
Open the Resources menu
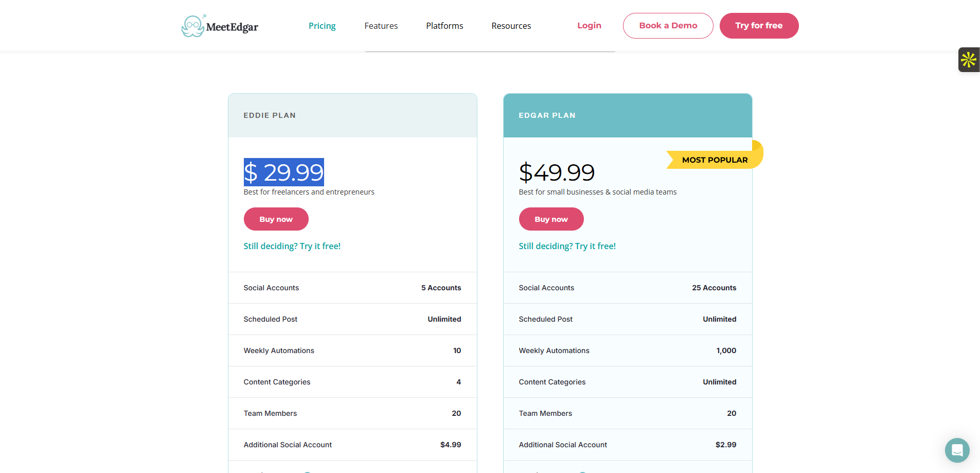click(511, 26)
